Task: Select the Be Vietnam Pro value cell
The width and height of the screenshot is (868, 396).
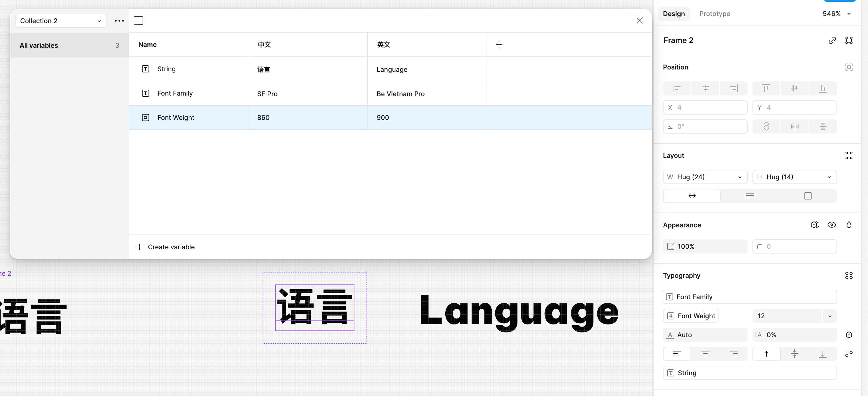Action: coord(427,93)
